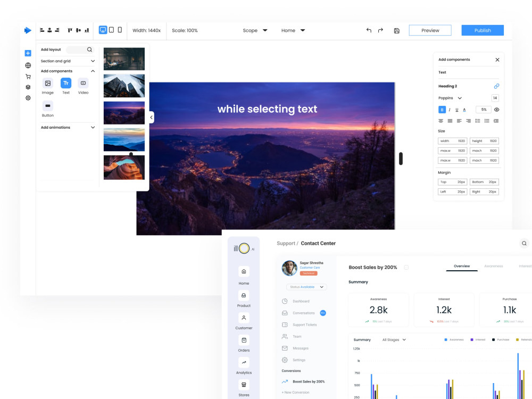Click the indent icon in text panel
The width and height of the screenshot is (532, 399).
496,121
